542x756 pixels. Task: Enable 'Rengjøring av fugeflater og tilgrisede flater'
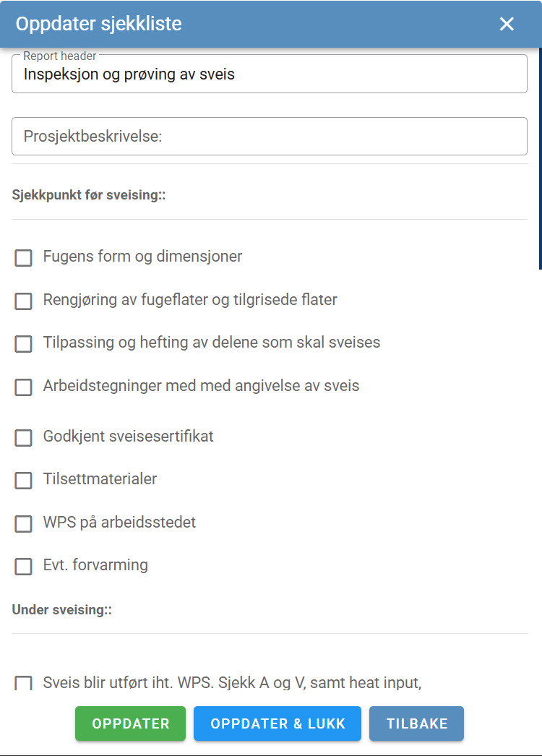point(22,301)
